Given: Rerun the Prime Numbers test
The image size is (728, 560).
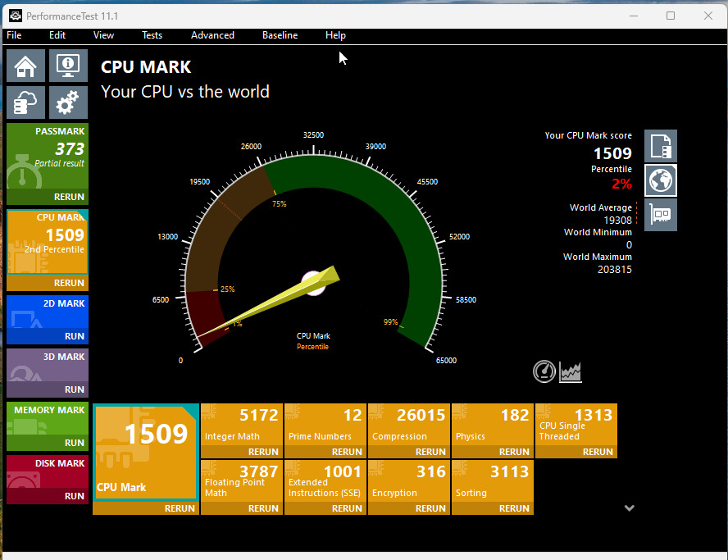Looking at the screenshot, I should (325, 452).
